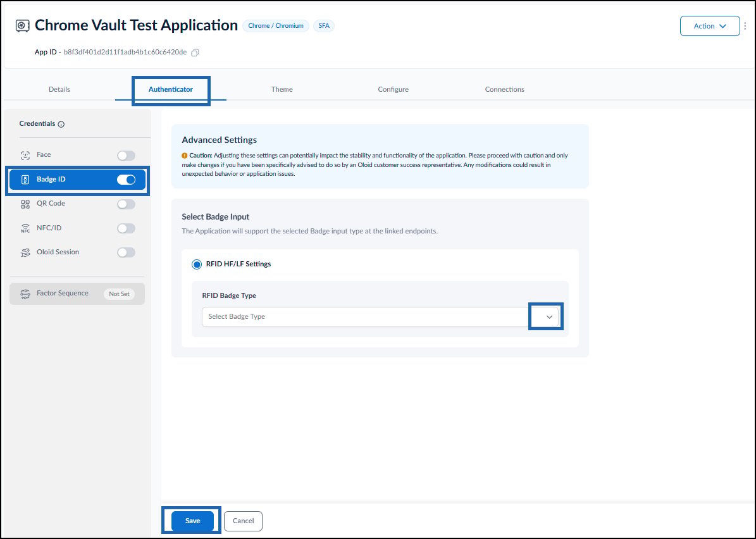Open the Configure tab
The width and height of the screenshot is (756, 539).
point(393,89)
